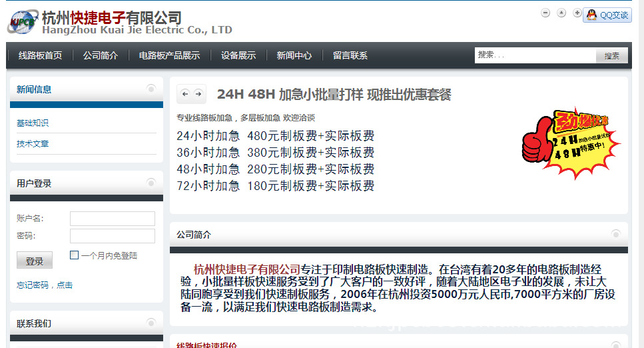Click the KJPCB company logo
Screen dimensions: 644x348
coord(22,22)
